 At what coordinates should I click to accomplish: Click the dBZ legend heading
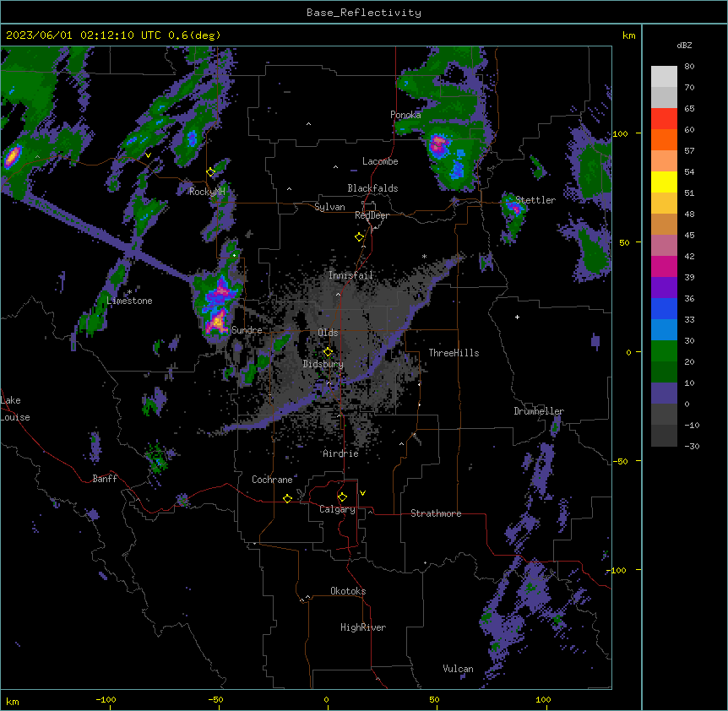coord(684,46)
